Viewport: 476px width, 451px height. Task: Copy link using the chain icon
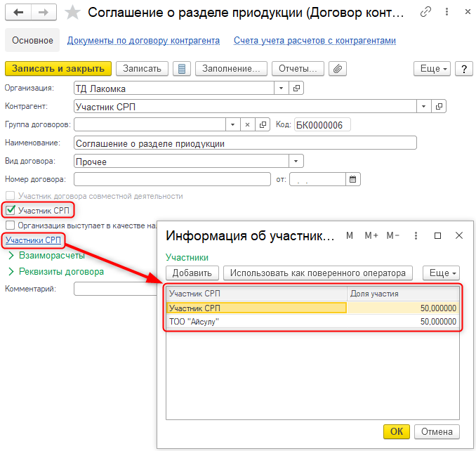click(425, 12)
